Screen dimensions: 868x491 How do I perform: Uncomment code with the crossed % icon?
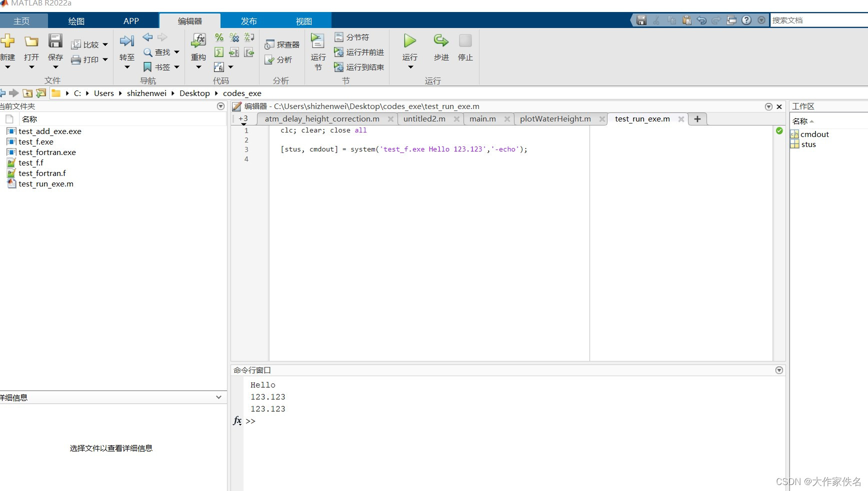234,37
